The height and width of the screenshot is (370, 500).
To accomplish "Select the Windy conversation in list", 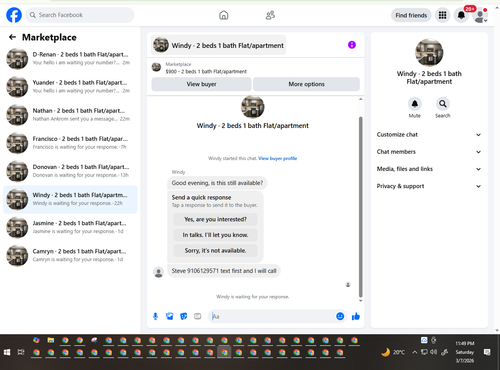I will pyautogui.click(x=70, y=199).
